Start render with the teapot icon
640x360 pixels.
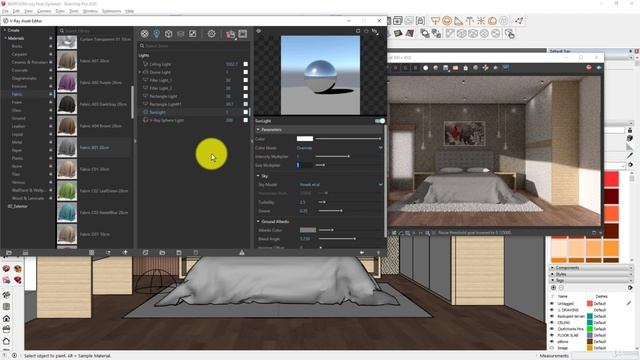[231, 34]
